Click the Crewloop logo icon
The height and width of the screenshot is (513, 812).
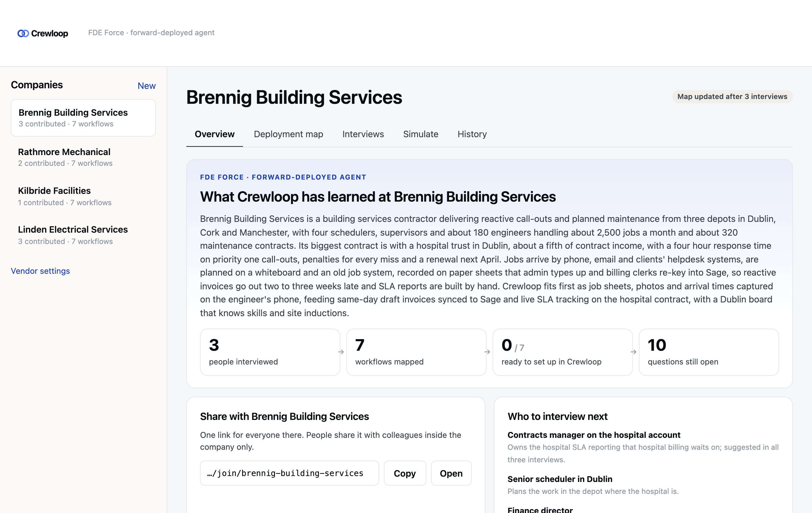coord(23,33)
